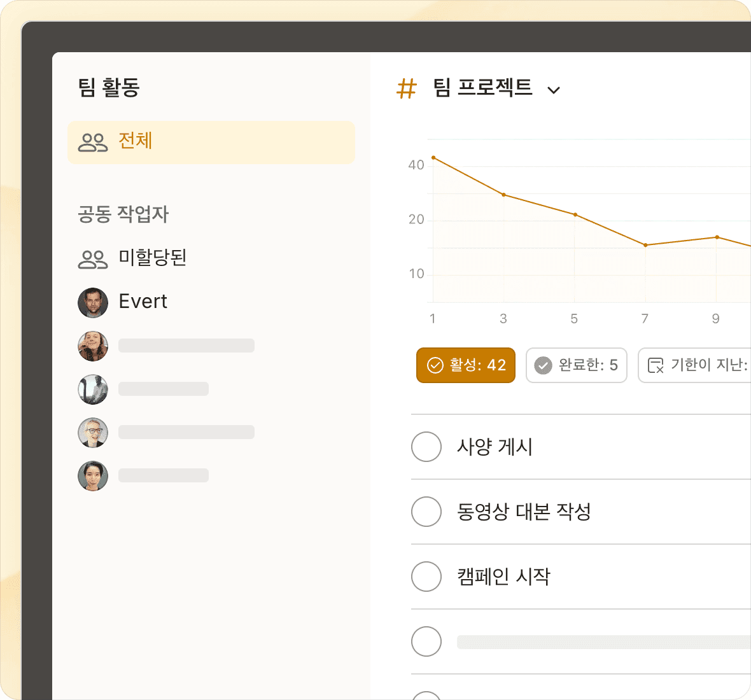Select the collaborator avatar directly below Evert
Image resolution: width=751 pixels, height=700 pixels.
coord(93,346)
